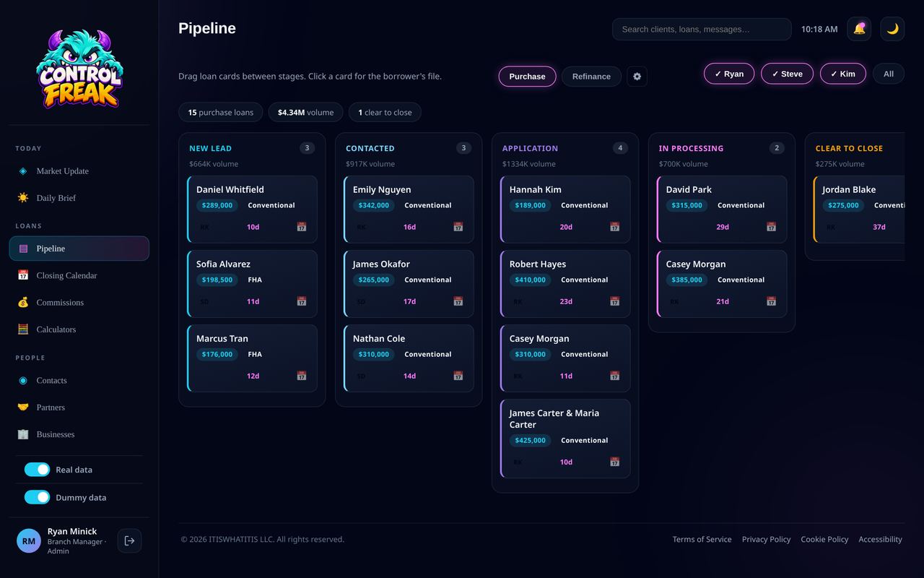This screenshot has height=578, width=924.
Task: Open pipeline settings gear
Action: pyautogui.click(x=637, y=77)
